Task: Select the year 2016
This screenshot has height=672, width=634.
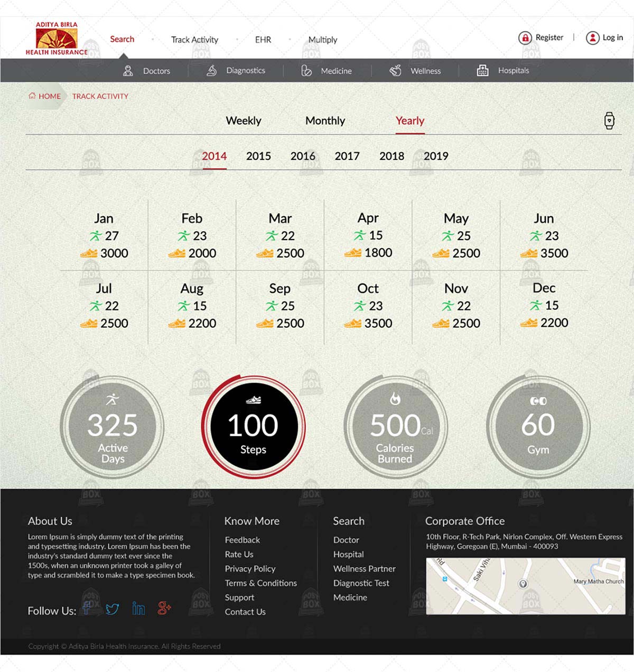Action: (303, 156)
